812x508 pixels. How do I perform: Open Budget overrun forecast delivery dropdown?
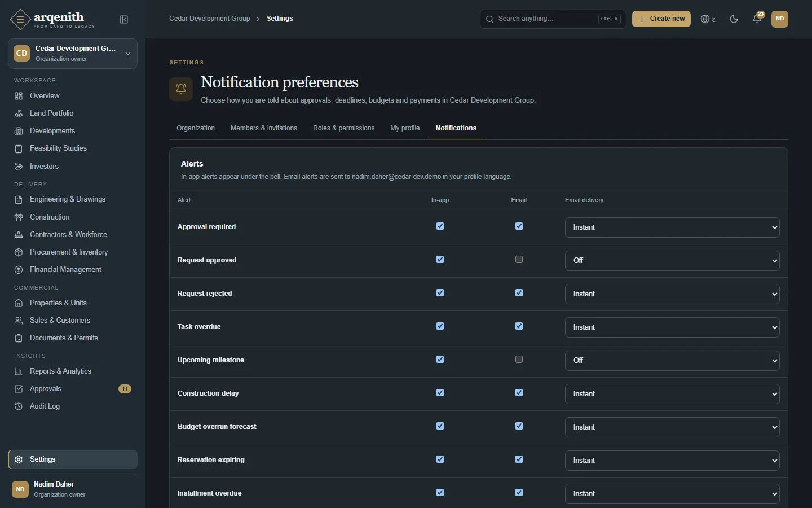point(672,427)
